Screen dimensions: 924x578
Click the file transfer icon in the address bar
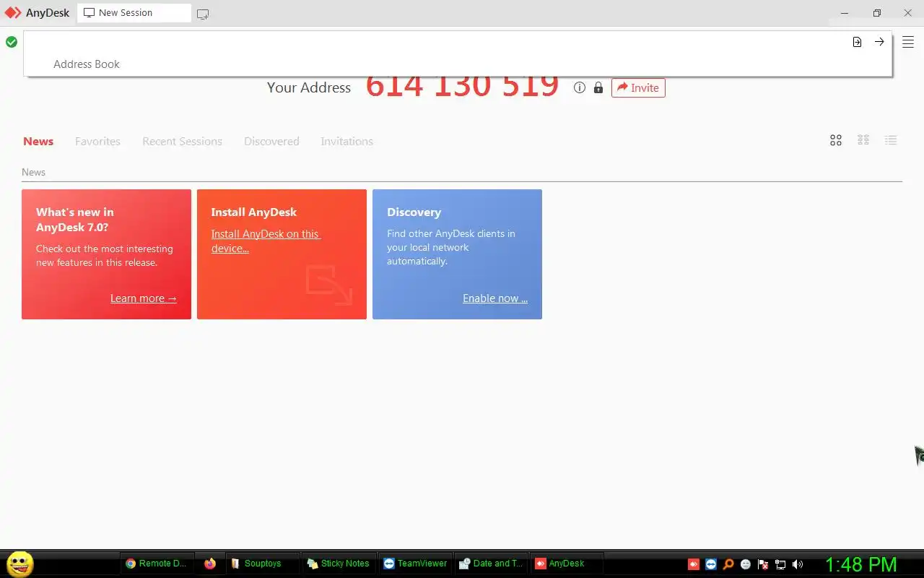pyautogui.click(x=857, y=42)
